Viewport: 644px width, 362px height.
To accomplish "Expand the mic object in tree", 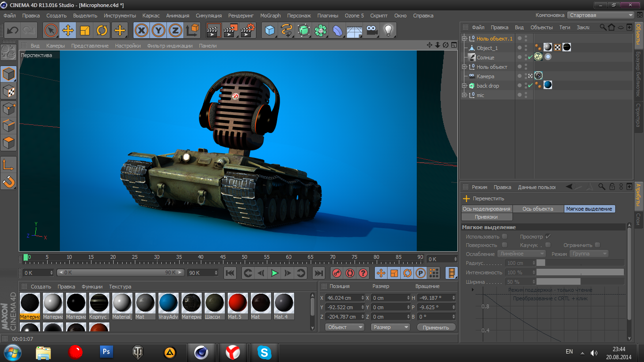I will (464, 95).
